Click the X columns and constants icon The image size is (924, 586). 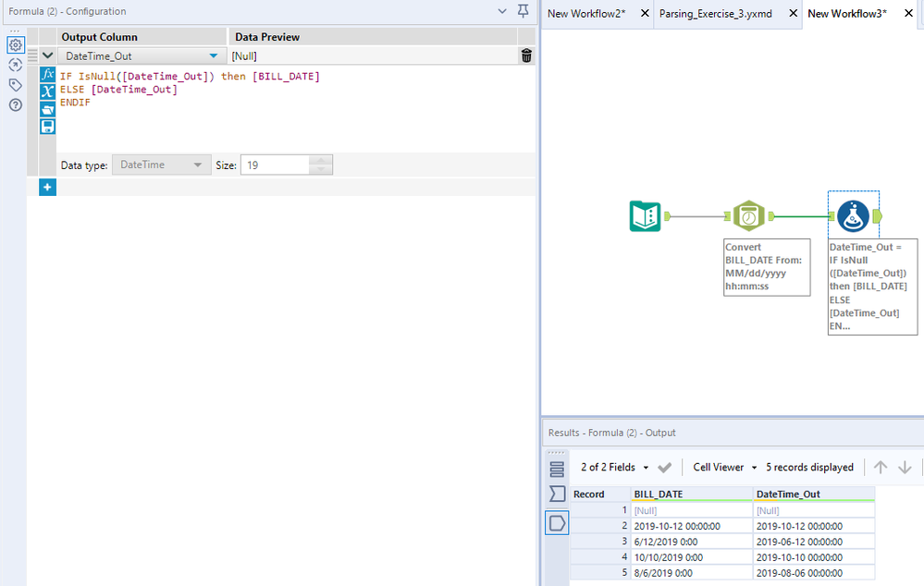(x=48, y=92)
